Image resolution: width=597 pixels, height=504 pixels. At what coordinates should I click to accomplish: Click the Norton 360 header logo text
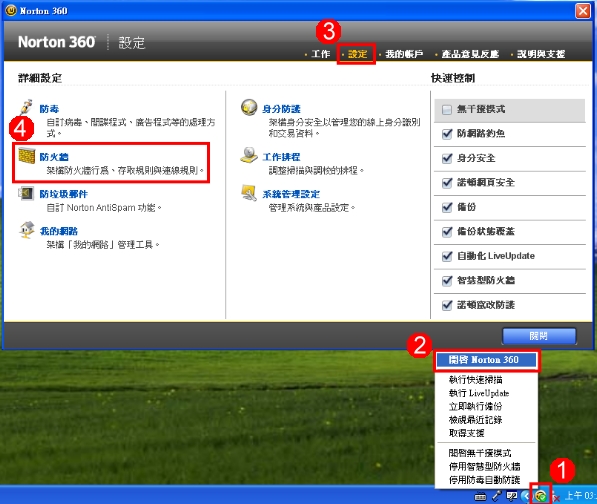pos(56,42)
